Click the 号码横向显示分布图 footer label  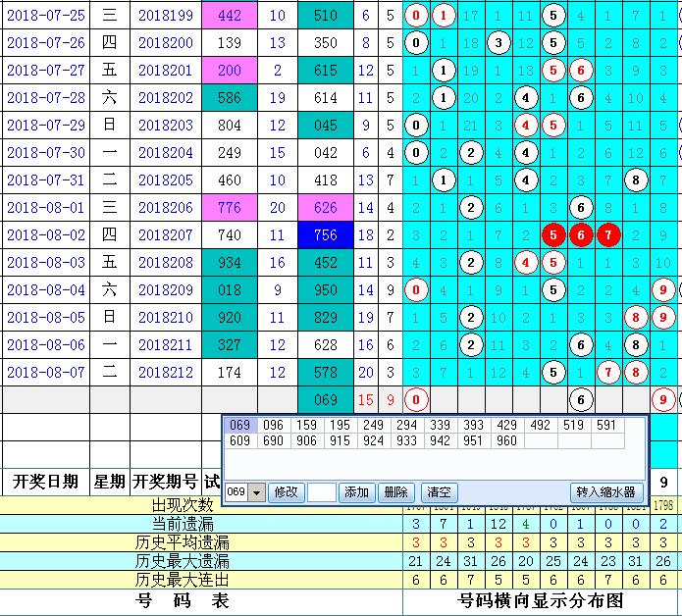pyautogui.click(x=541, y=600)
